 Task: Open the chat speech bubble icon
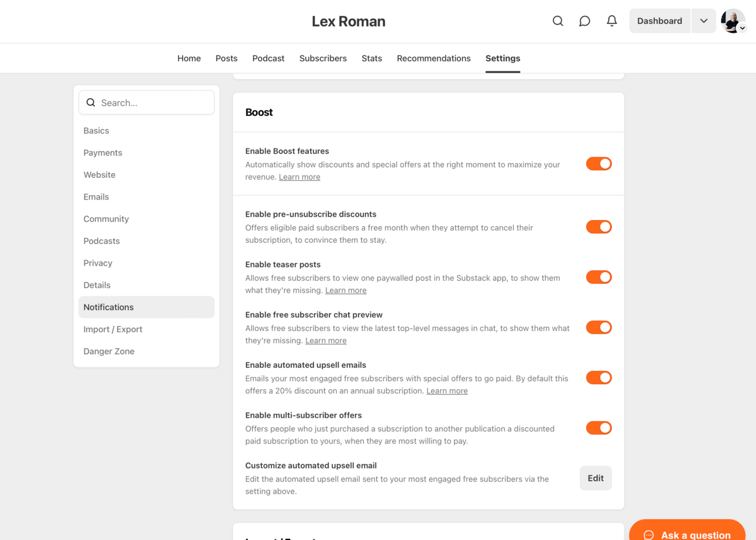click(x=585, y=21)
